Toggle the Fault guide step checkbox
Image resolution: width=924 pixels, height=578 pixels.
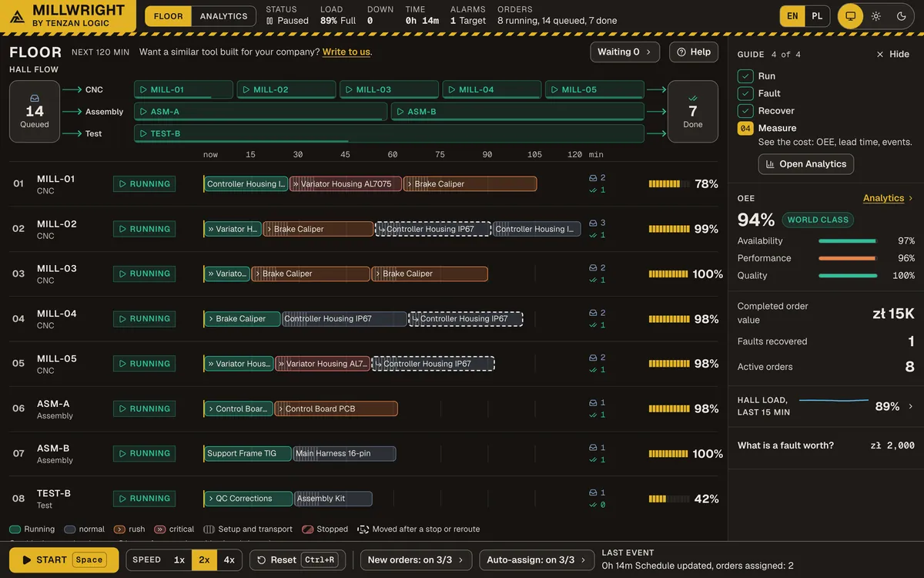pyautogui.click(x=745, y=93)
